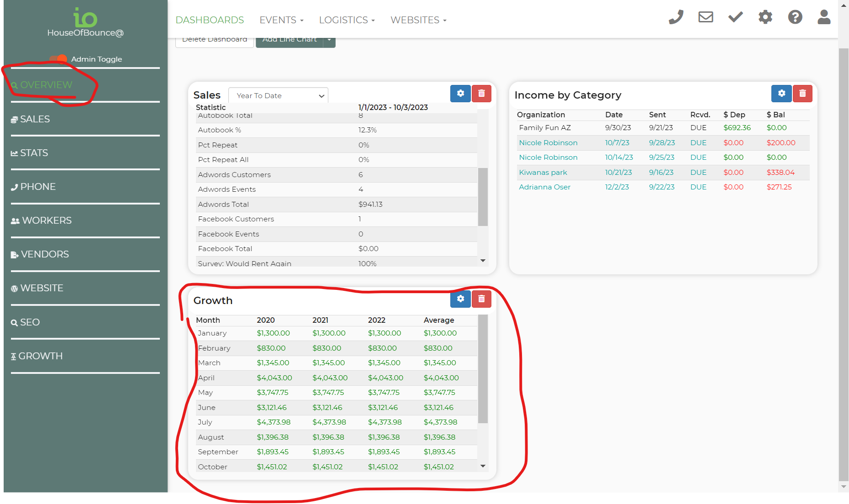Screen dimensions: 849x504
Task: Open the envelope messages icon
Action: click(706, 17)
